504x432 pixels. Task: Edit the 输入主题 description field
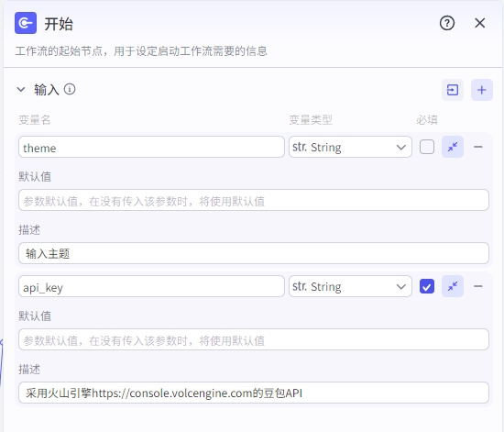tap(254, 253)
